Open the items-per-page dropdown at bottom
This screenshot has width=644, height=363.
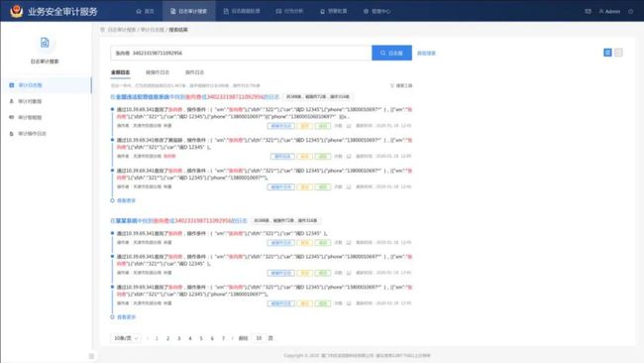126,338
